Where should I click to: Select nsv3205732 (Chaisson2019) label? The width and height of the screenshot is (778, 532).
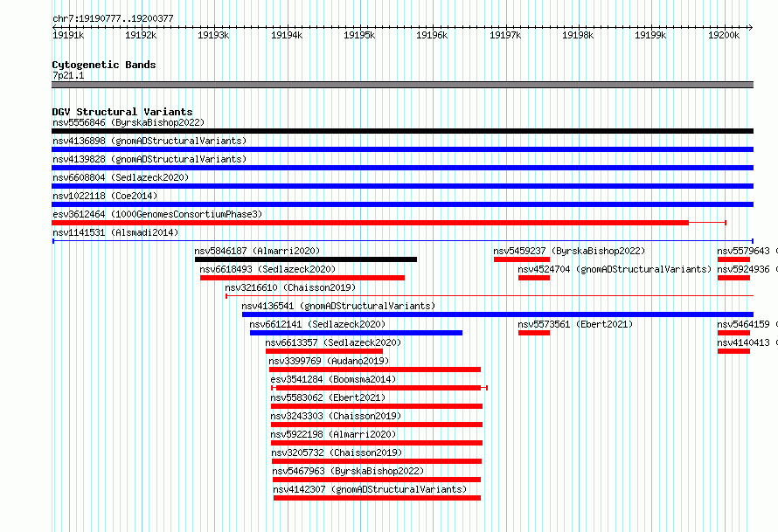tap(337, 453)
